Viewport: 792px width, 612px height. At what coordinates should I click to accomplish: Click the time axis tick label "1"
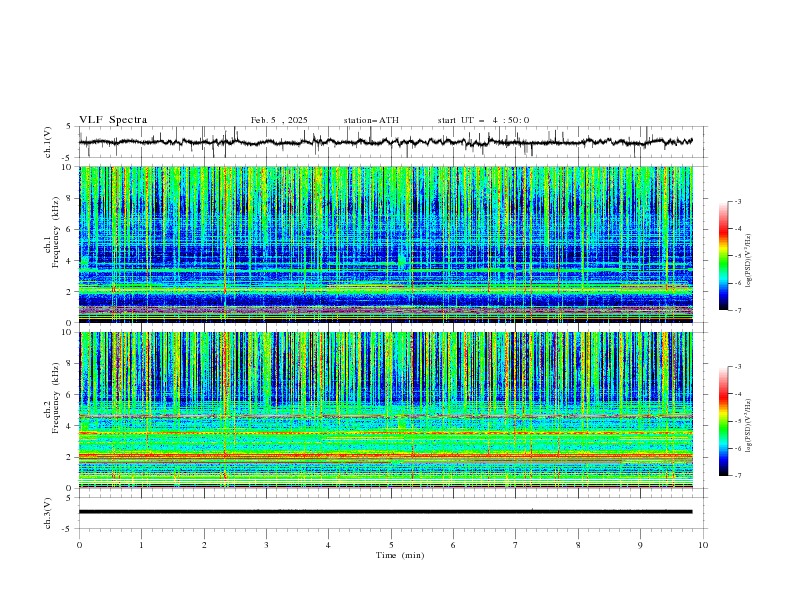point(141,545)
